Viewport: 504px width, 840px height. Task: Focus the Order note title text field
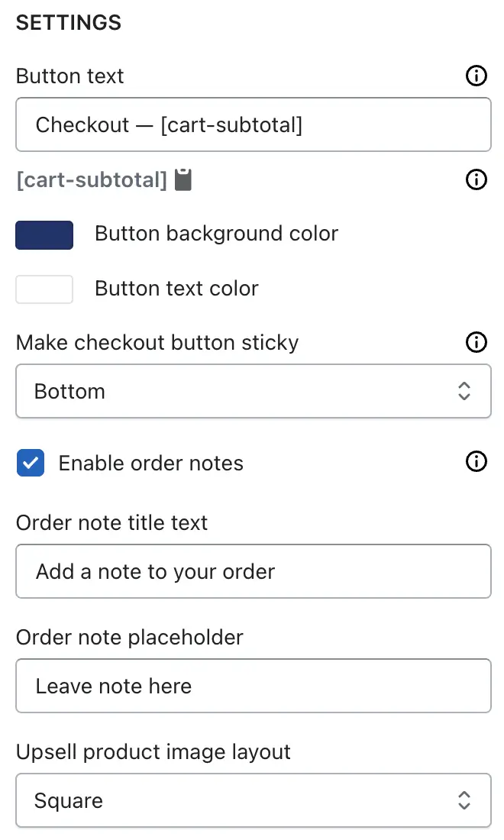click(x=254, y=571)
